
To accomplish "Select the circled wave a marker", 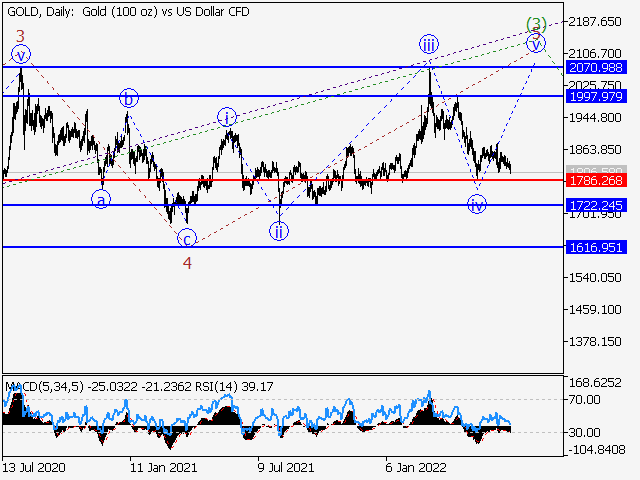I will pos(101,200).
